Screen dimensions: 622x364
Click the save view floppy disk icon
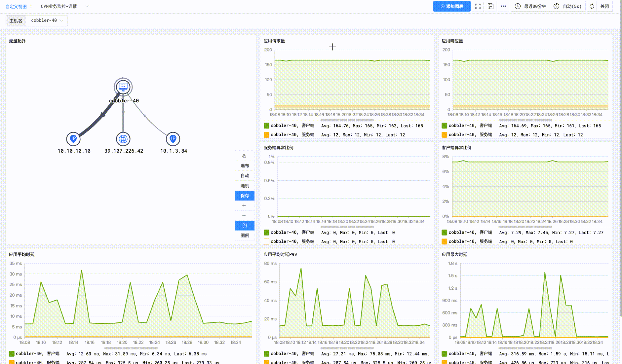[x=490, y=6]
